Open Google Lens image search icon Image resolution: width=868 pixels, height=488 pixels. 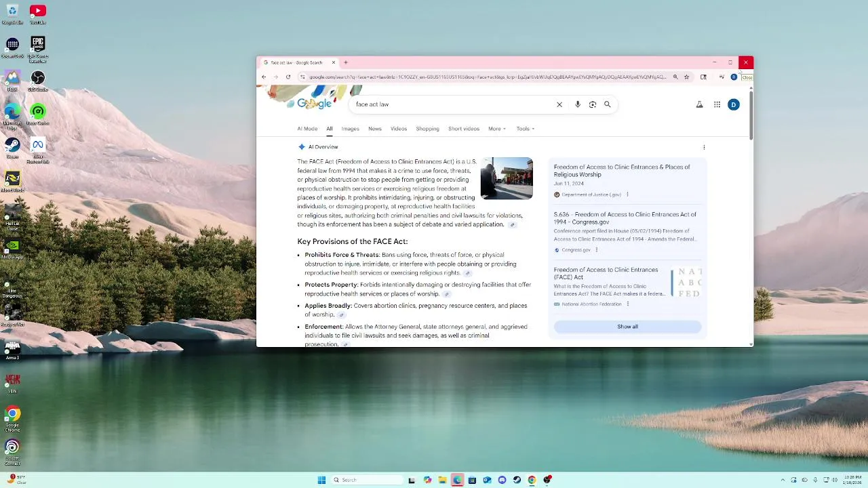[x=593, y=104]
